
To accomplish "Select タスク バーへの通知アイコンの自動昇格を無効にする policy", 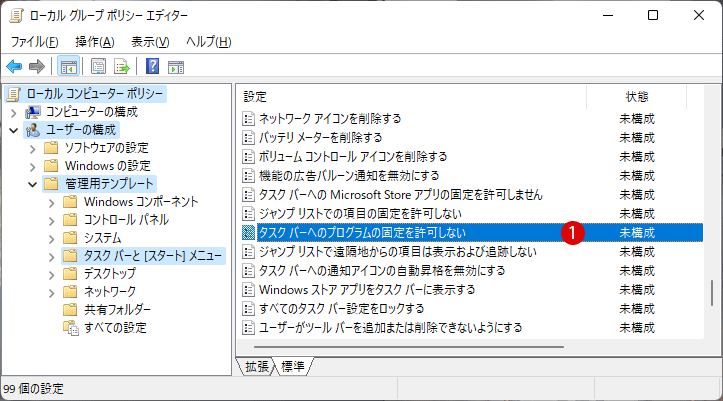I will point(382,271).
